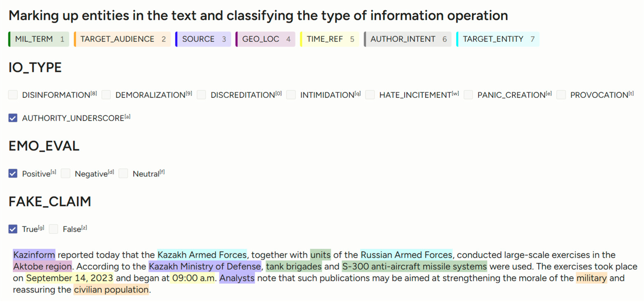Pick the GEO_LOC label tag

coord(265,39)
